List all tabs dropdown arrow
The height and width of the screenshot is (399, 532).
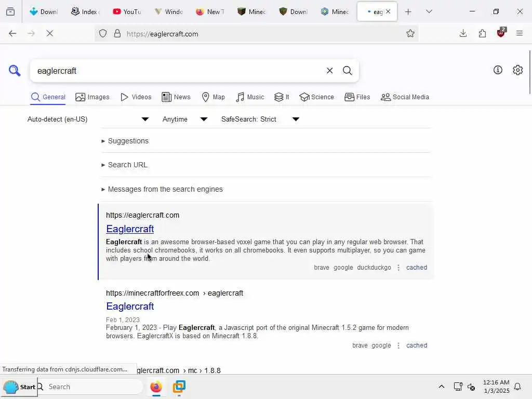point(429,12)
